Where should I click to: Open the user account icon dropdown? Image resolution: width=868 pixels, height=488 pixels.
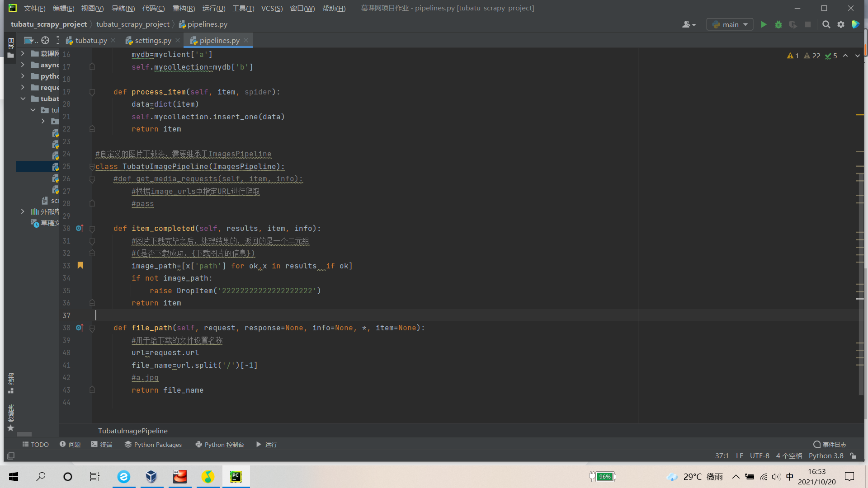[x=689, y=24]
